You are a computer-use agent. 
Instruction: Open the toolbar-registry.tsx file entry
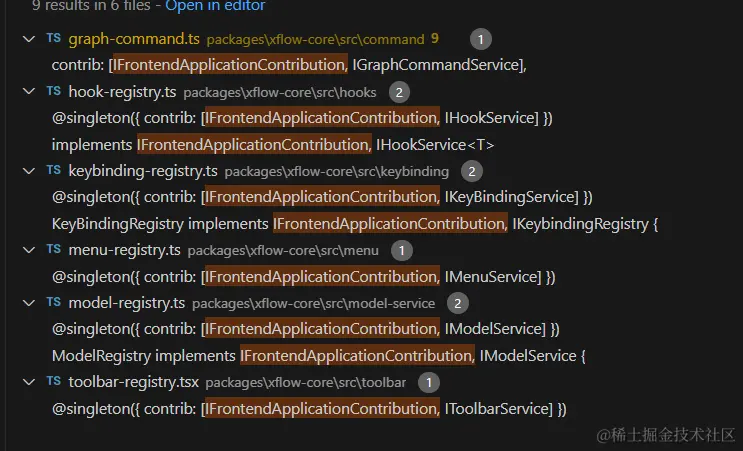pos(134,382)
